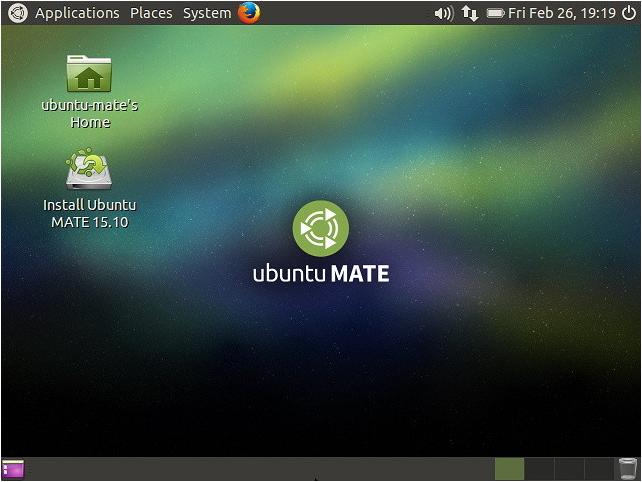This screenshot has width=642, height=482.
Task: Click the power/shutdown icon
Action: tap(628, 13)
